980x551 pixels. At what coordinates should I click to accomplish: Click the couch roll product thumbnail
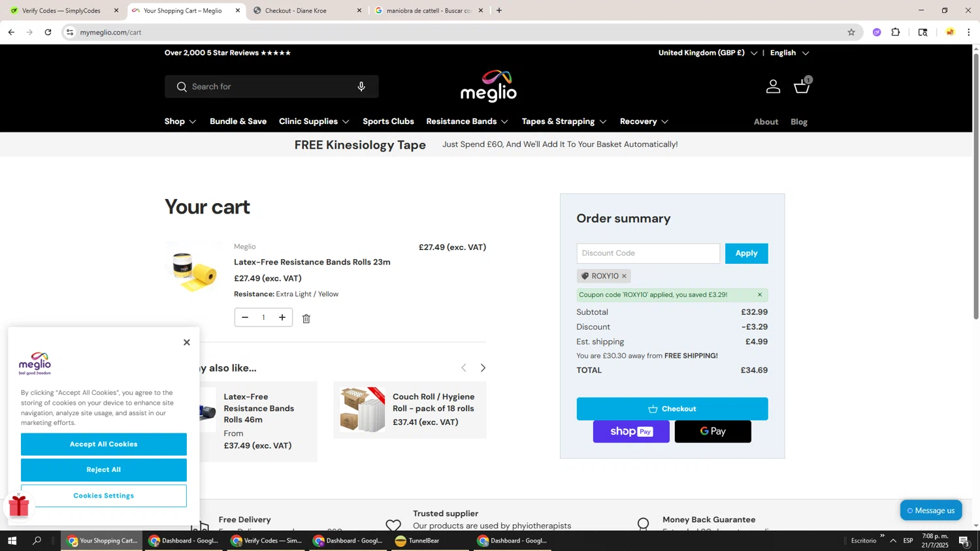[363, 409]
